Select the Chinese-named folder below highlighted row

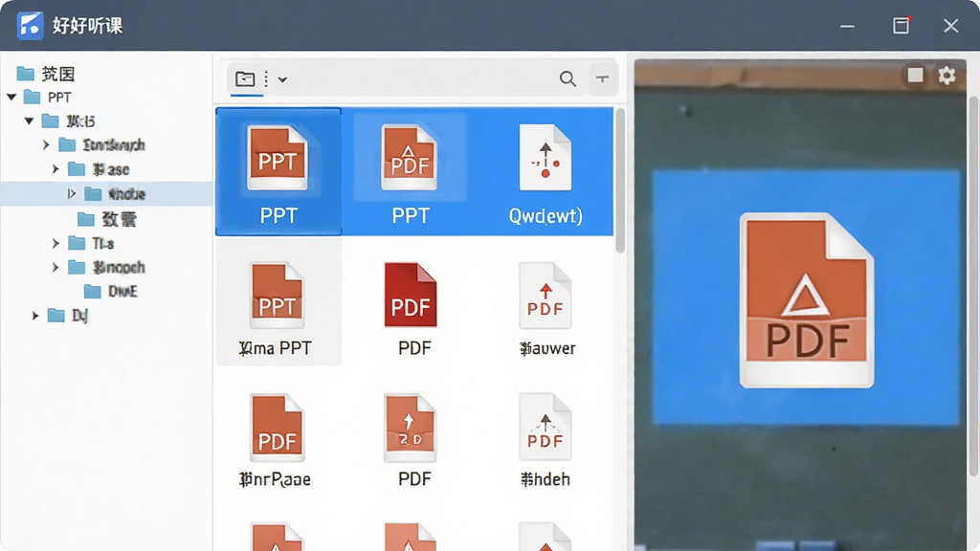click(106, 219)
